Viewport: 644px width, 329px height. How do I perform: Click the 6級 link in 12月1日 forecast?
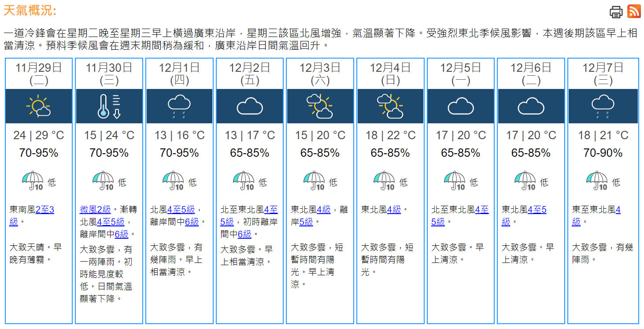pyautogui.click(x=192, y=222)
